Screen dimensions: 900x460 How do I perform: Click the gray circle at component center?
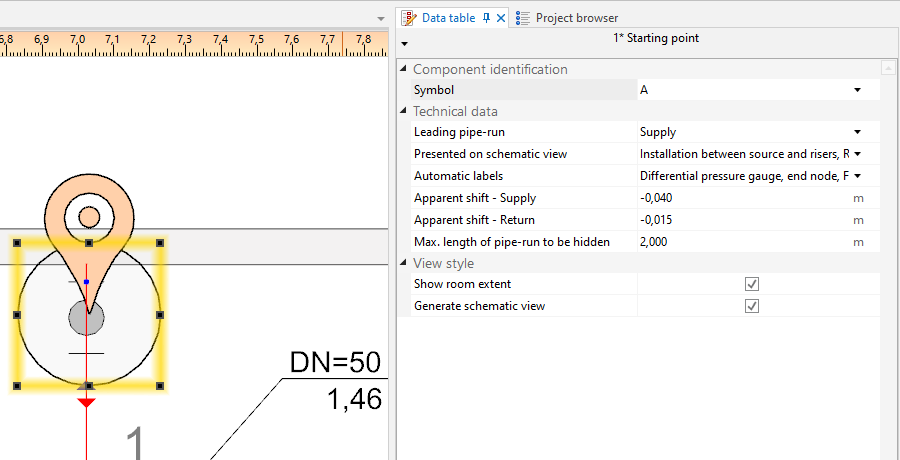coord(86,320)
